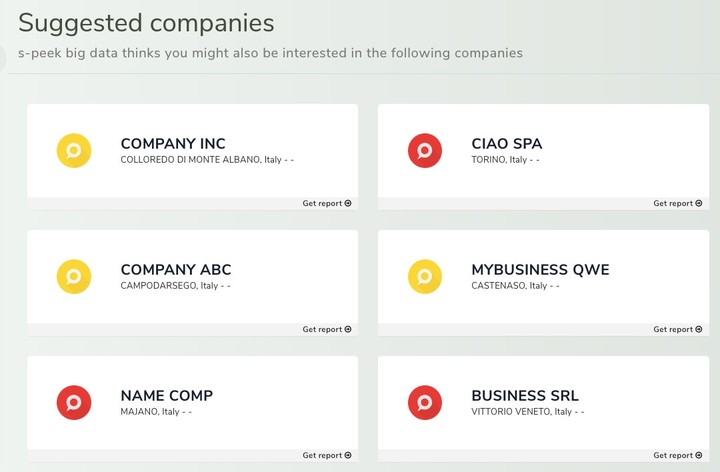Click the yellow score icon for MYBUSINESS QWE
The height and width of the screenshot is (472, 720).
coord(425,276)
